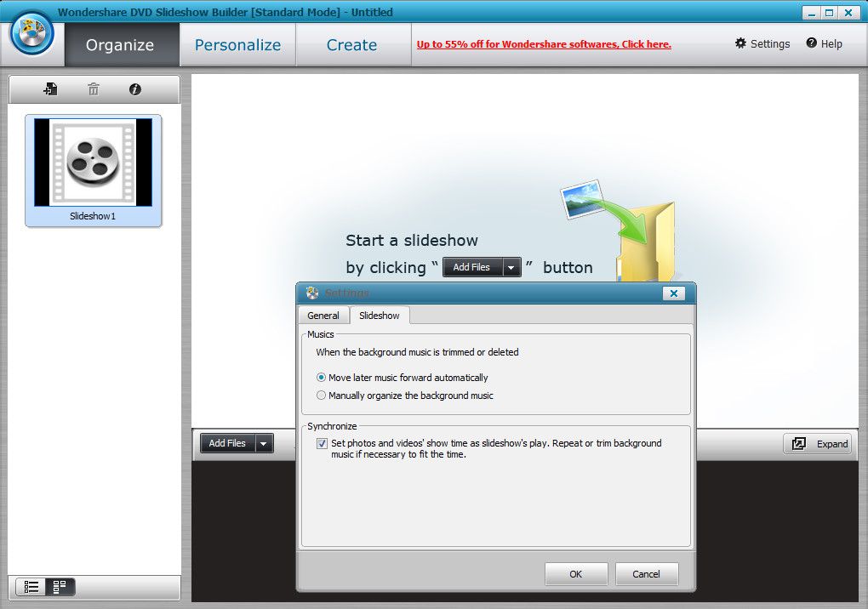
Task: Click the Add Files button in the start hint
Action: coord(472,267)
